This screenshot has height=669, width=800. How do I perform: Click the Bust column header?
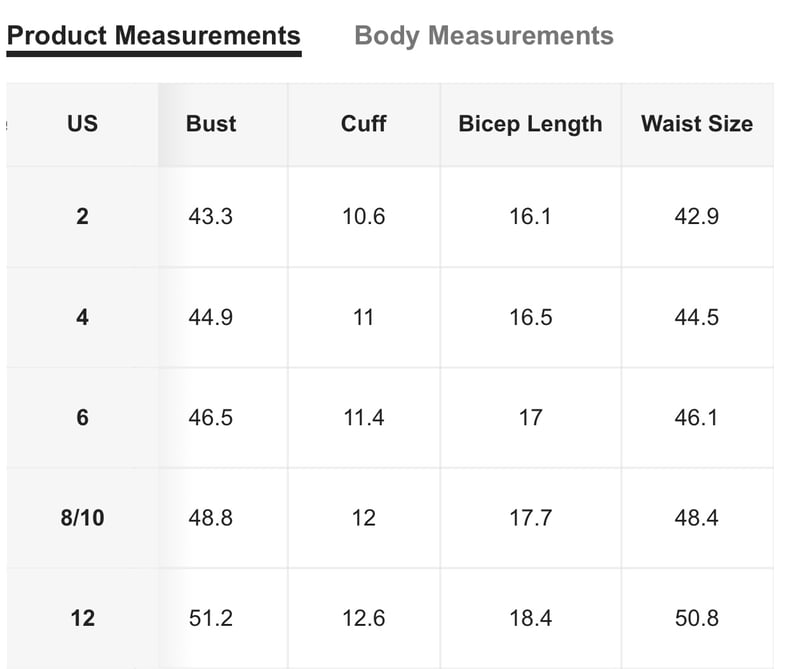[211, 123]
